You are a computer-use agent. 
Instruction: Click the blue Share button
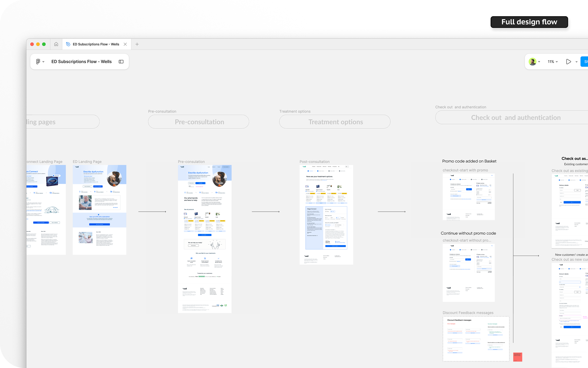click(584, 62)
